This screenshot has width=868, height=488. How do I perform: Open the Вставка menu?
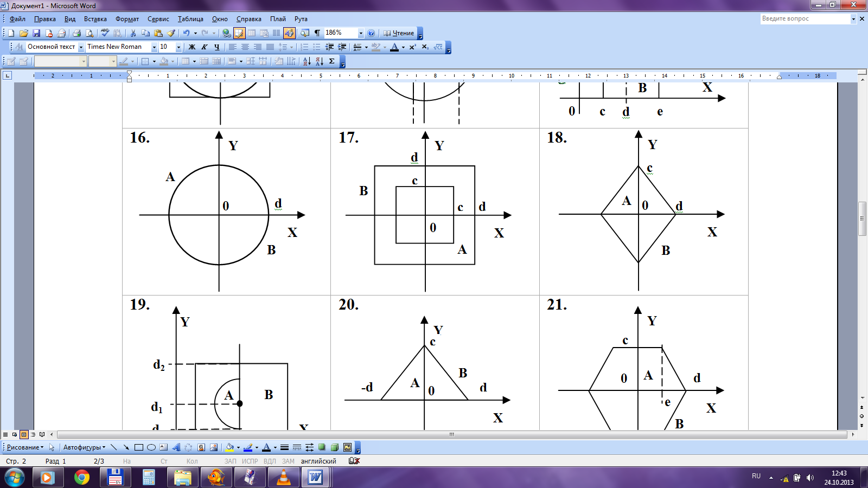[x=95, y=19]
